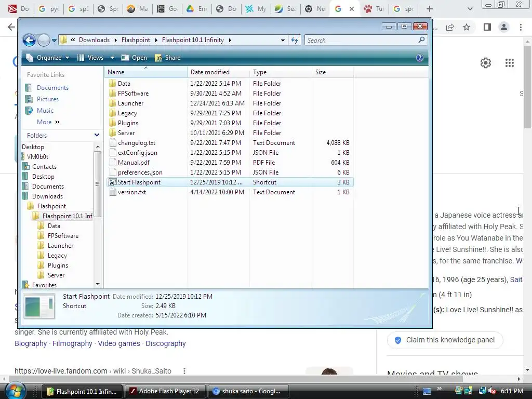Select Desktop root in folder tree

click(x=33, y=147)
